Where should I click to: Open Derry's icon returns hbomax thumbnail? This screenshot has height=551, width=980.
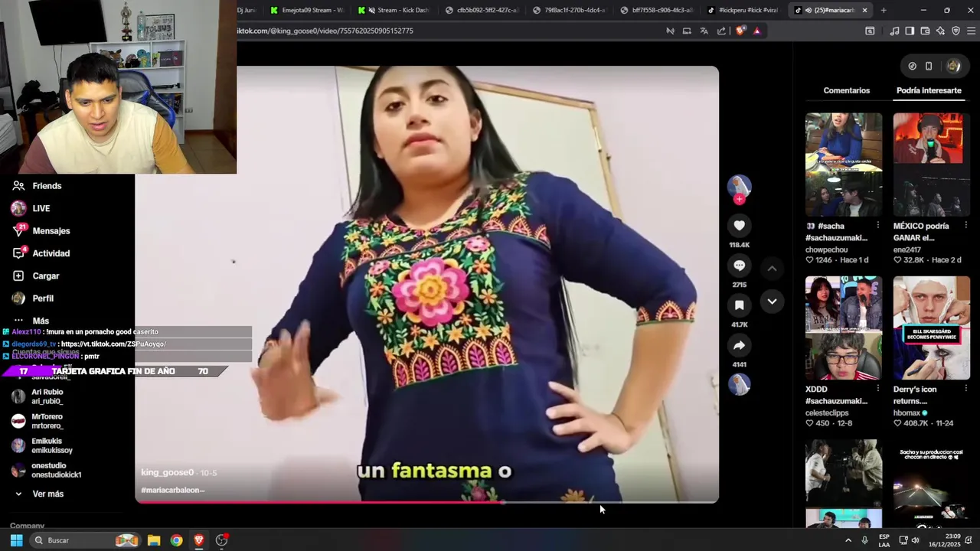point(931,328)
